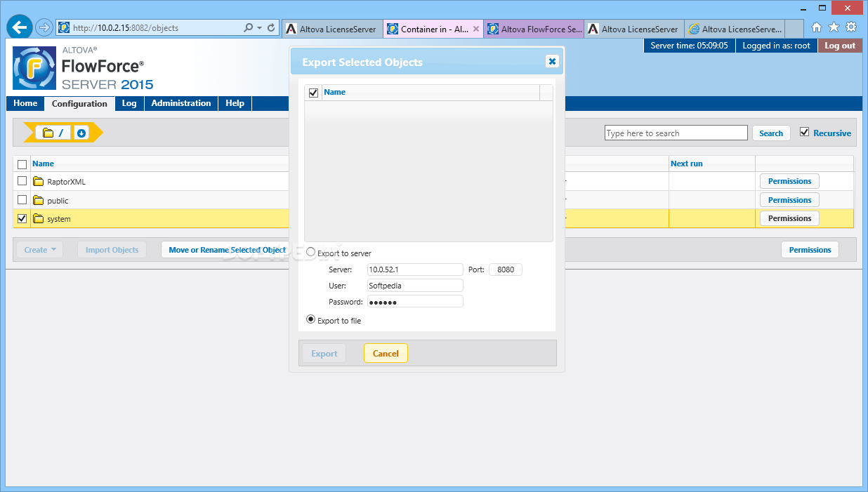Click the root folder icon in the breadcrumb
868x492 pixels.
point(48,133)
